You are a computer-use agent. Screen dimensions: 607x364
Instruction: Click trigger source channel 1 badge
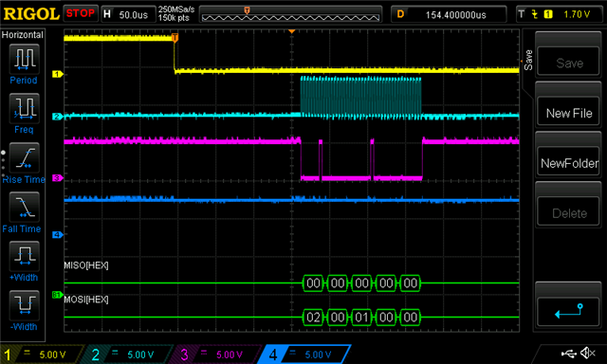click(x=548, y=14)
